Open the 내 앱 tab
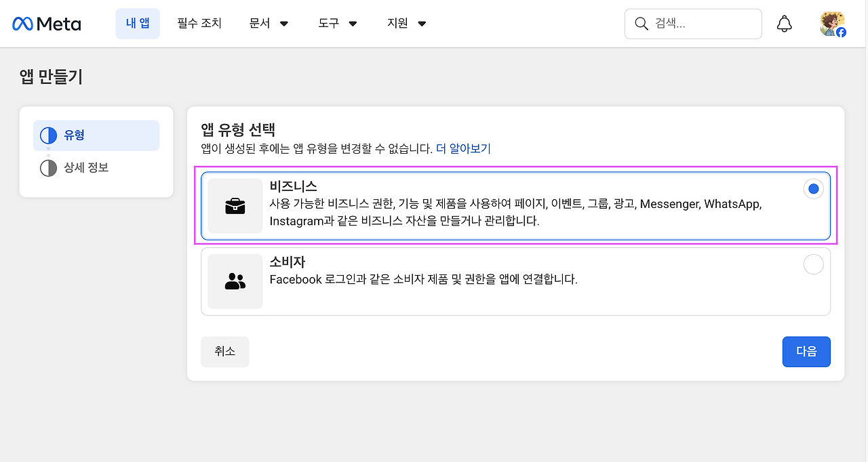The height and width of the screenshot is (462, 868). click(138, 24)
